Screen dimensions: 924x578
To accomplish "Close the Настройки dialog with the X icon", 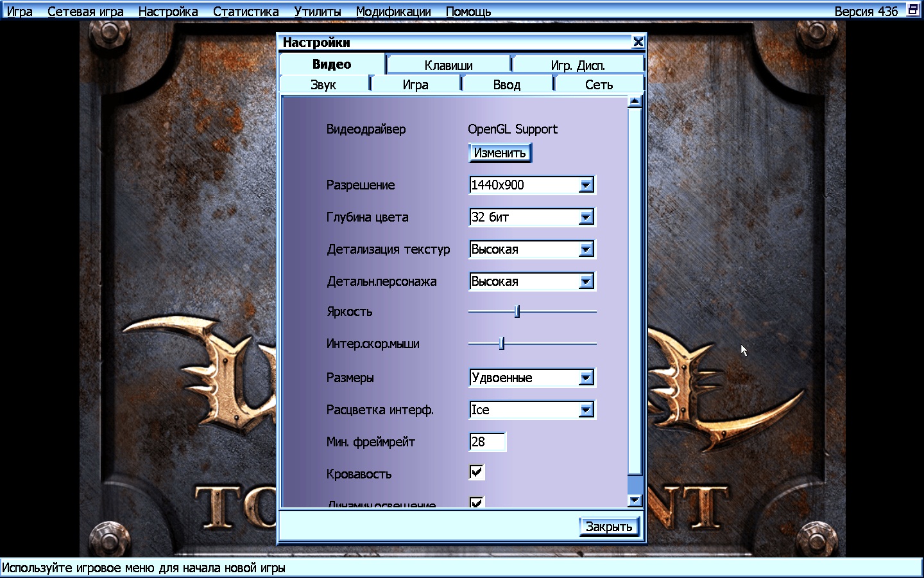I will [638, 42].
